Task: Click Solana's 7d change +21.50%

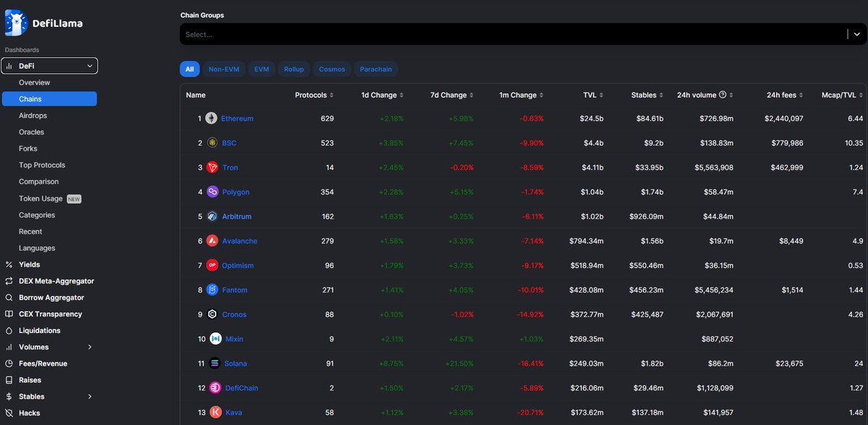Action: (x=461, y=363)
